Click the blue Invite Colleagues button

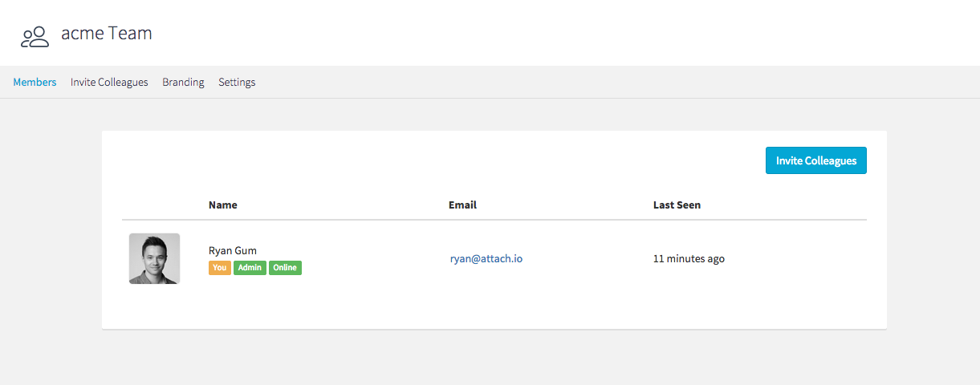pos(815,160)
